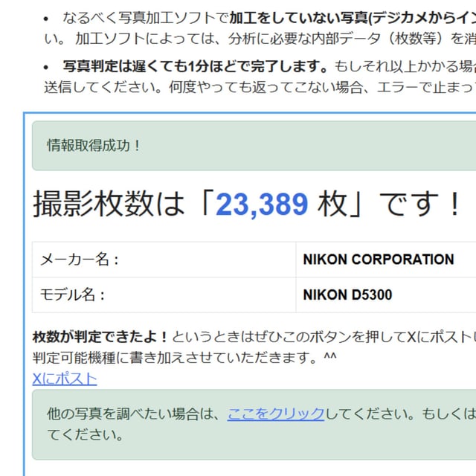This screenshot has width=476, height=476.
Task: Select the メーカー名 table cell
Action: (x=80, y=260)
